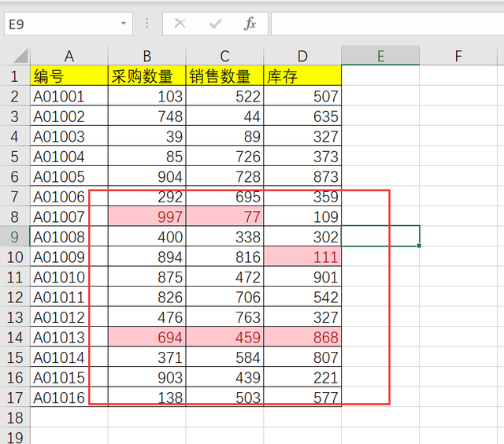Click the Cancel (X) formula bar icon

pyautogui.click(x=180, y=24)
